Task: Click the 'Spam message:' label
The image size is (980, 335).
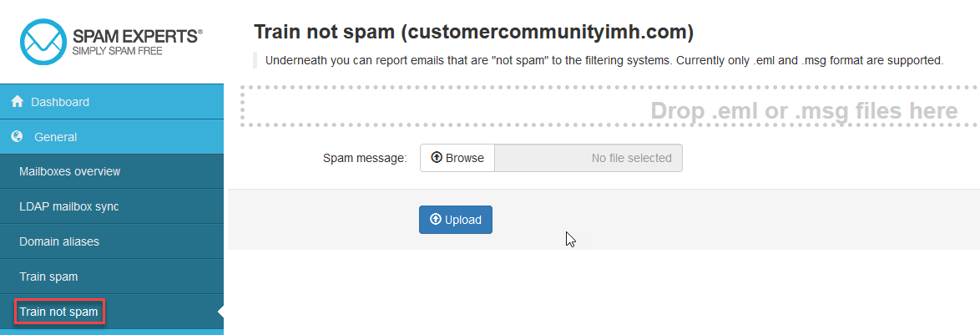Action: pos(364,158)
